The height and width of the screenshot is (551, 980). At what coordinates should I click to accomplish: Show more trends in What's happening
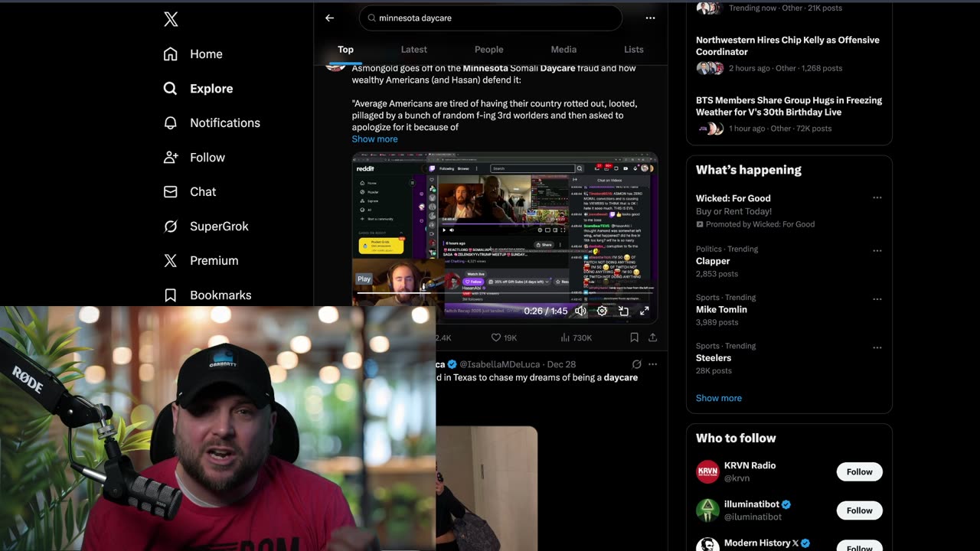[719, 398]
